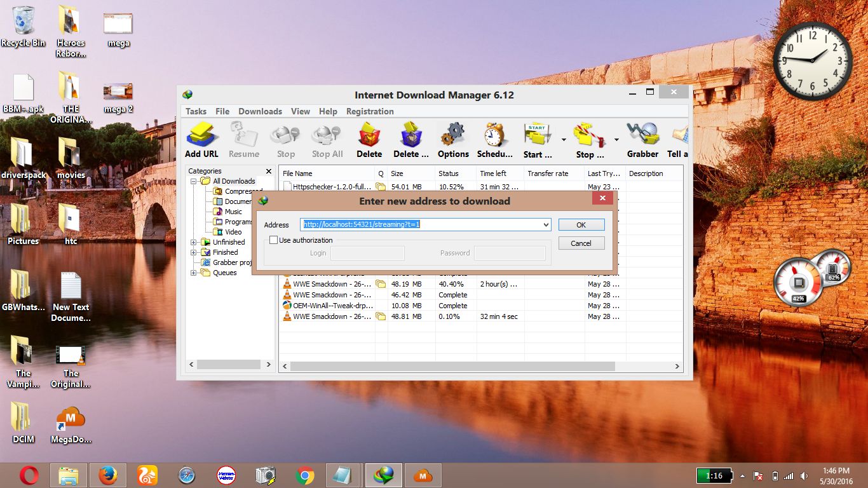Viewport: 868px width, 488px height.
Task: Open Opera from the taskbar
Action: [x=29, y=475]
